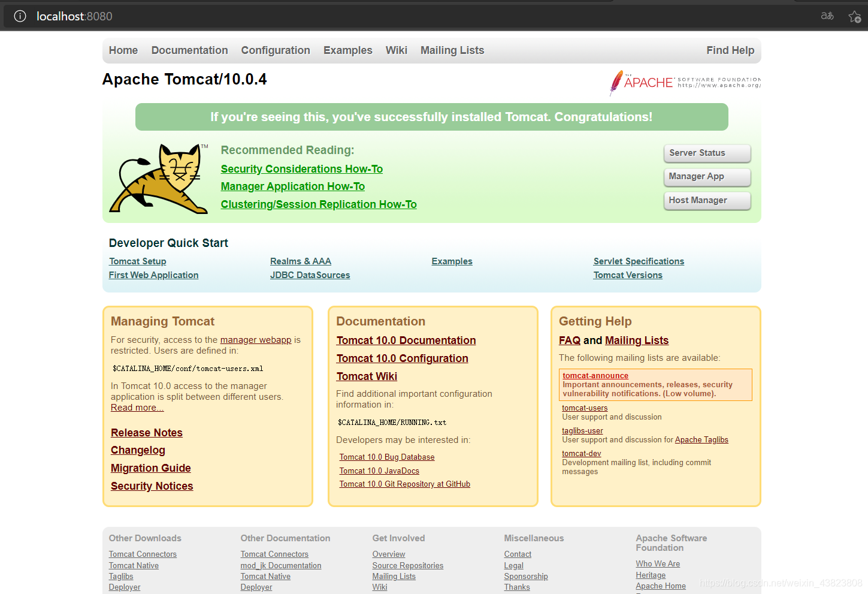Open Tomcat Versions link
This screenshot has height=594, width=868.
pos(628,275)
